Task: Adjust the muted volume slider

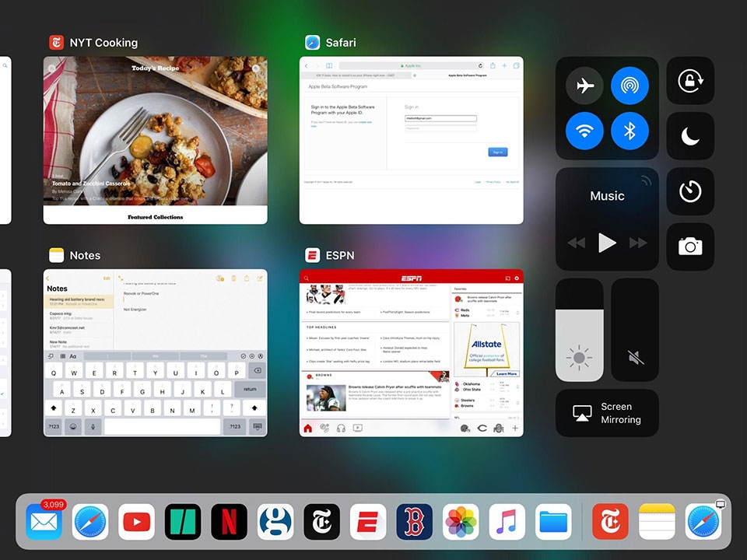Action: click(635, 330)
